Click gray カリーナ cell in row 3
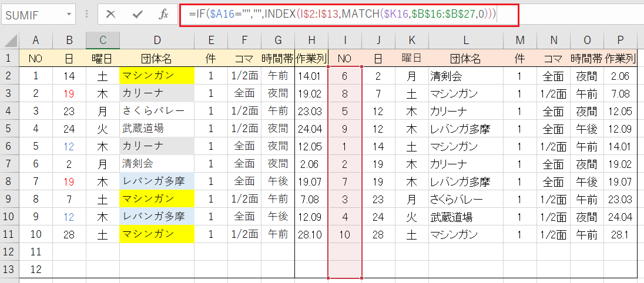Image resolution: width=644 pixels, height=283 pixels. tap(157, 93)
